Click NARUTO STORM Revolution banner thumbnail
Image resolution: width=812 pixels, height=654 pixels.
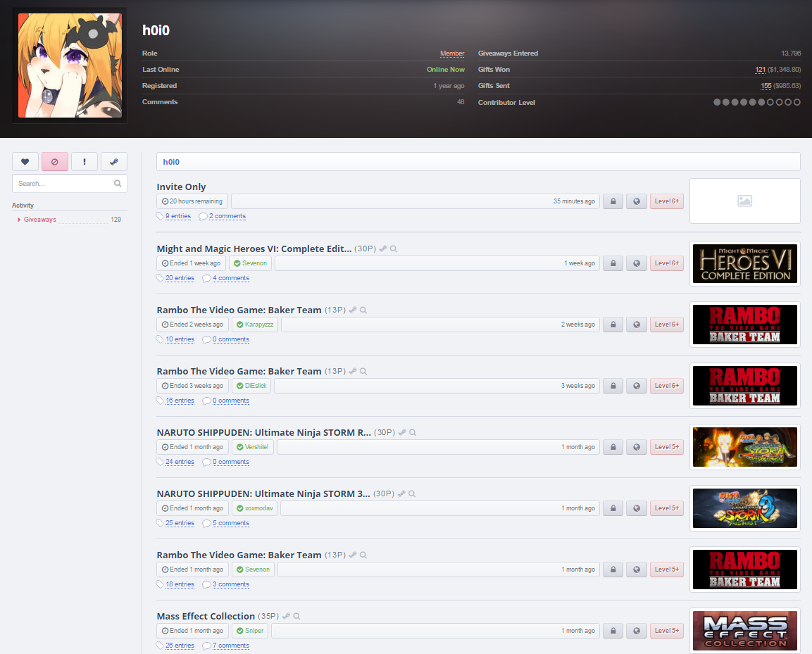(x=744, y=447)
